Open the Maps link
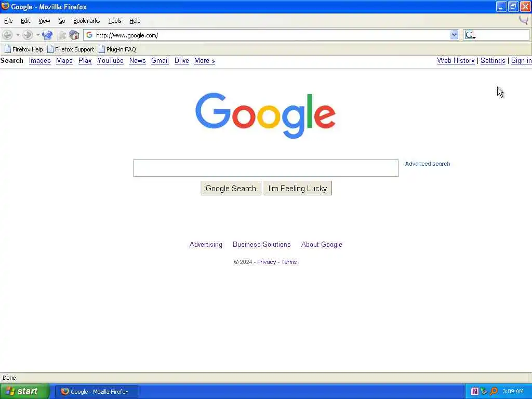The width and height of the screenshot is (532, 399). 64,60
